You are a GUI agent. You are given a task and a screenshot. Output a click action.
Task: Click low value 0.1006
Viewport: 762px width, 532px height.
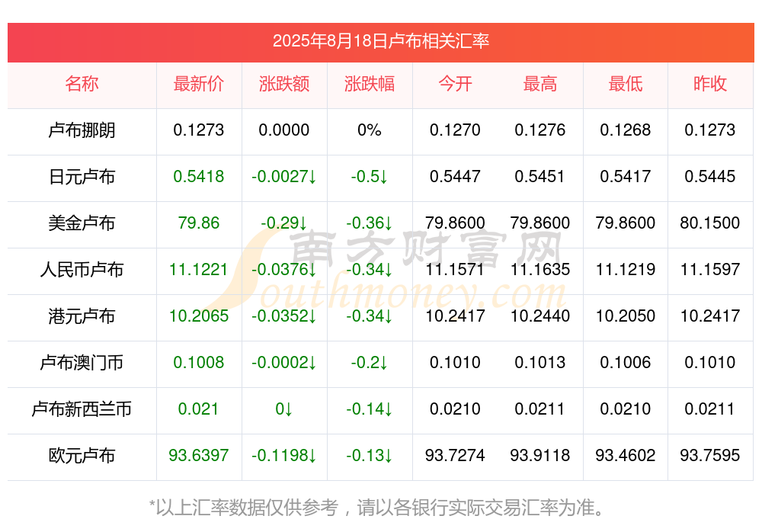click(x=626, y=362)
